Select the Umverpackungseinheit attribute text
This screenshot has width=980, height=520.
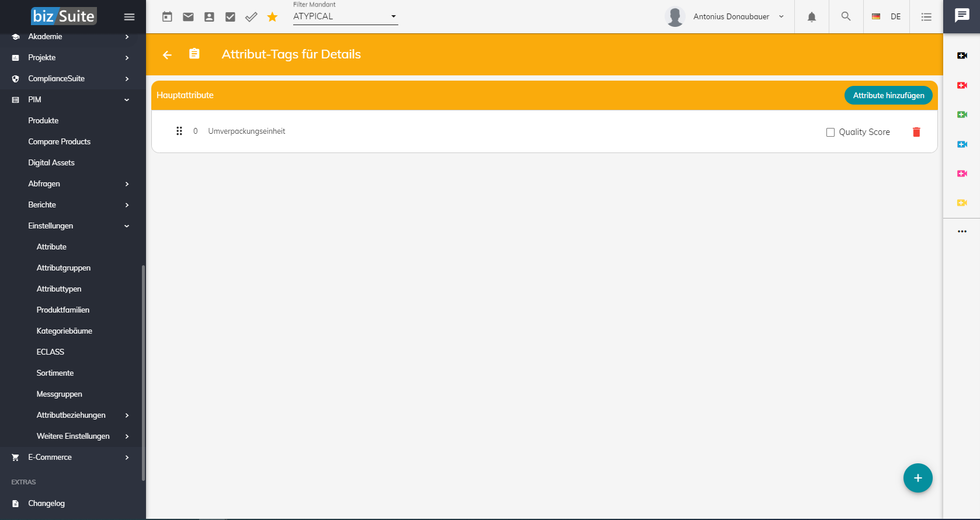click(246, 131)
